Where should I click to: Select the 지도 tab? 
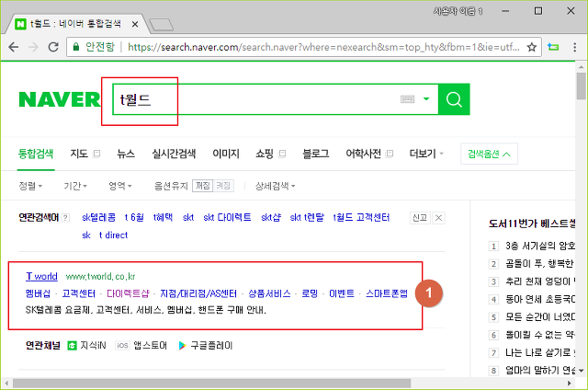(x=79, y=154)
